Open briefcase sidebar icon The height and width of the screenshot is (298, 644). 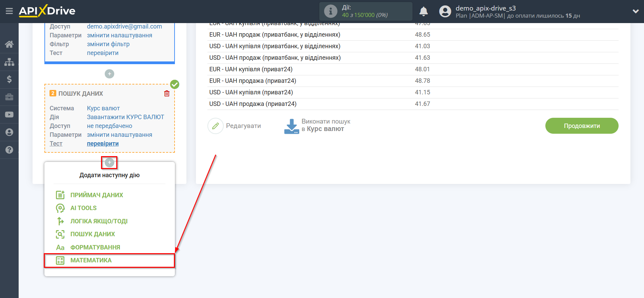pyautogui.click(x=9, y=97)
